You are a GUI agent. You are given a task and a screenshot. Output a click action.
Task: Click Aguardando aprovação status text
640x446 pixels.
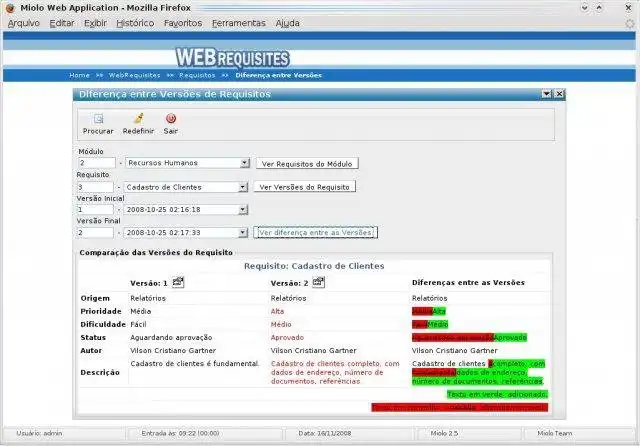171,337
